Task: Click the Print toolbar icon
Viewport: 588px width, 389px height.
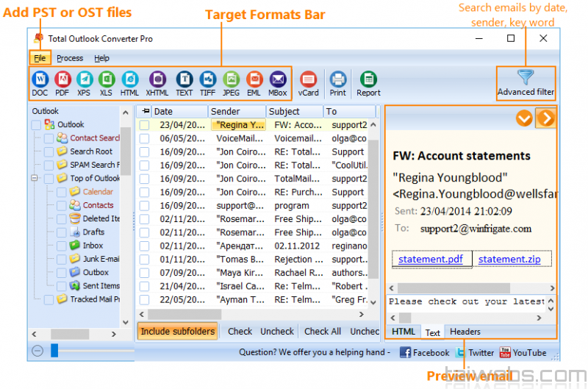Action: point(338,79)
